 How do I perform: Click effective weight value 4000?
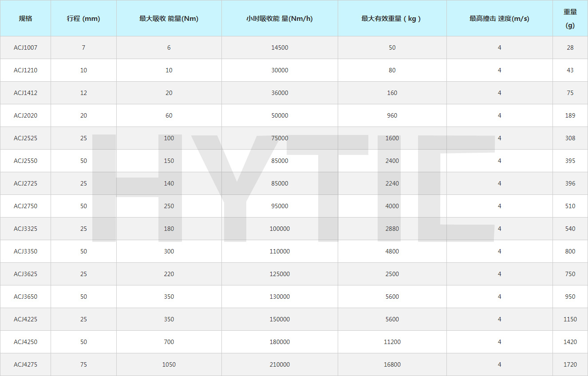pos(392,206)
